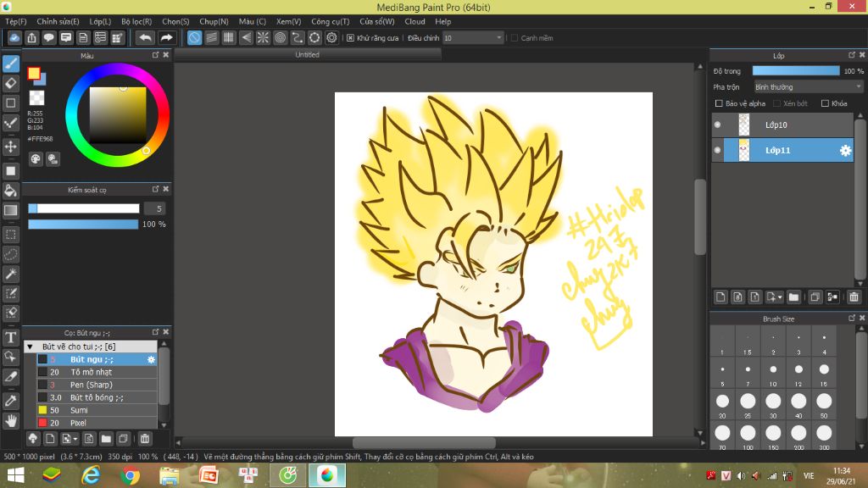Click the canvas horizontal scrollbar
This screenshot has width=868, height=488.
tap(424, 442)
